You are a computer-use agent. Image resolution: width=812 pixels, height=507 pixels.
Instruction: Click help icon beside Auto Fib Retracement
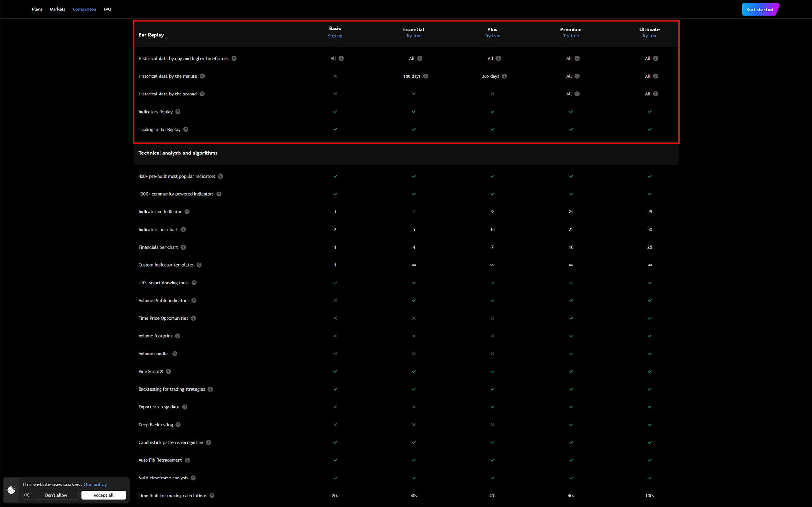(x=187, y=460)
